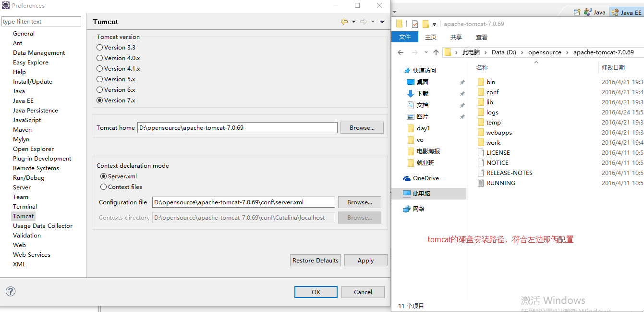This screenshot has width=644, height=312.
Task: Click Explorer back navigation arrow
Action: [401, 52]
